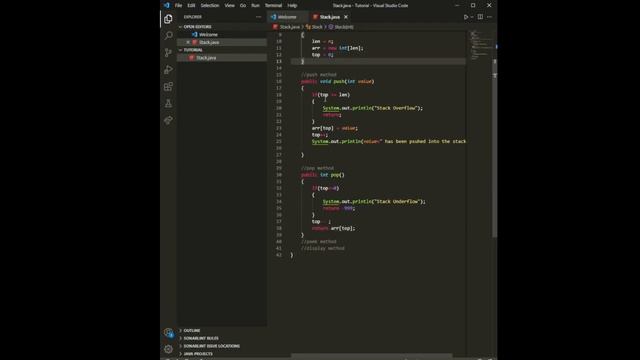This screenshot has height=360, width=640.
Task: Open the run button dropdown arrow
Action: [472, 17]
